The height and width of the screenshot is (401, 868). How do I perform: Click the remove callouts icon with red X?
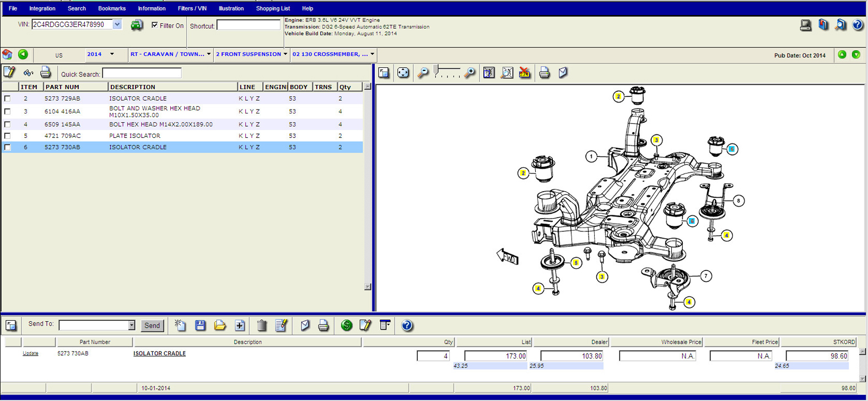[x=525, y=73]
